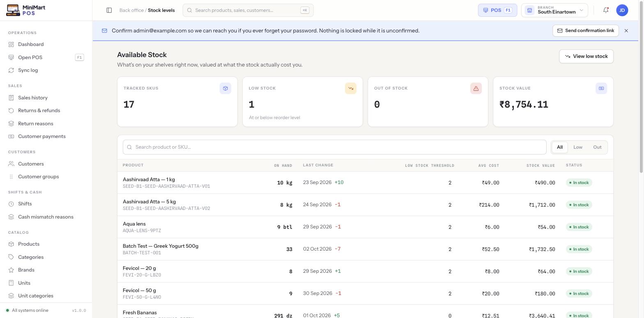The image size is (644, 318).
Task: Select the Aashirvaad Atta — 1 kg row
Action: pos(365,183)
